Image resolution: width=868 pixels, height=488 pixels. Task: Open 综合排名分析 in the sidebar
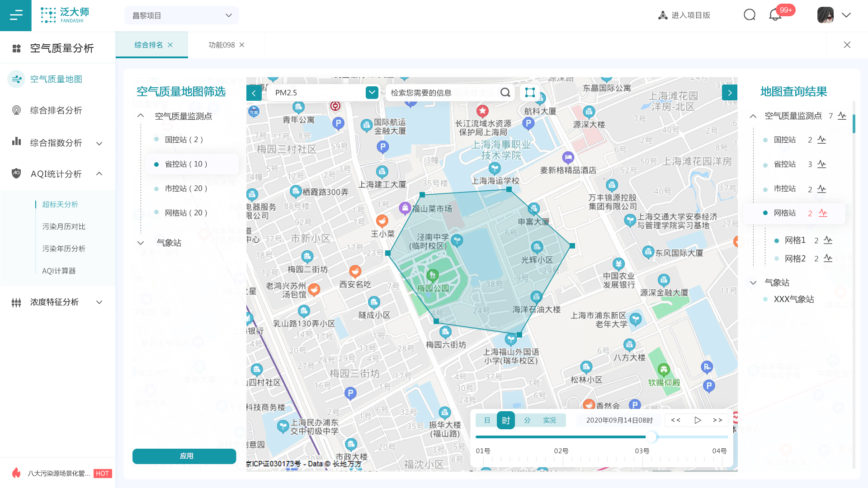56,110
